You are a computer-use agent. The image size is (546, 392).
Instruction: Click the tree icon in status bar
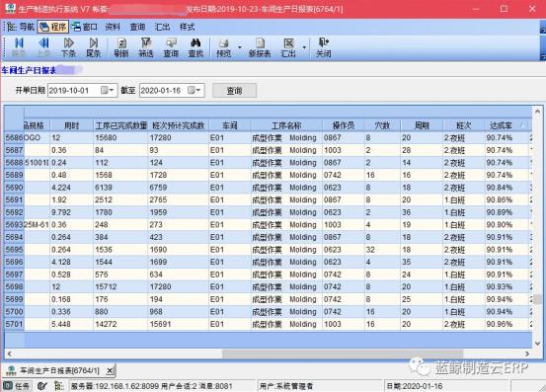coord(58,386)
